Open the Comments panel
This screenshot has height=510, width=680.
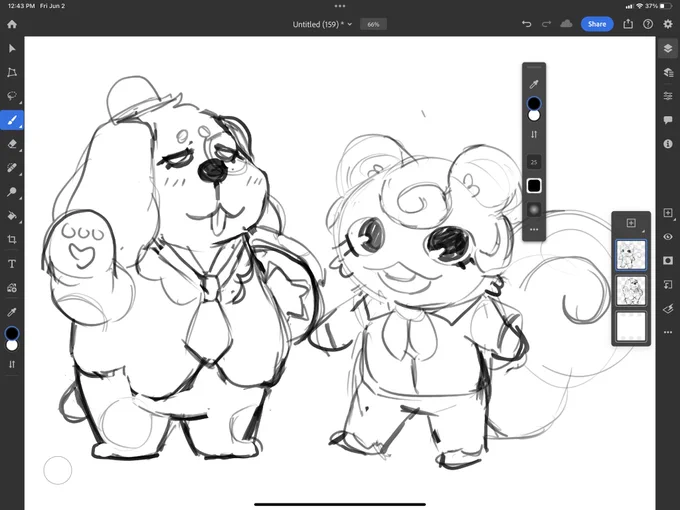tap(668, 120)
